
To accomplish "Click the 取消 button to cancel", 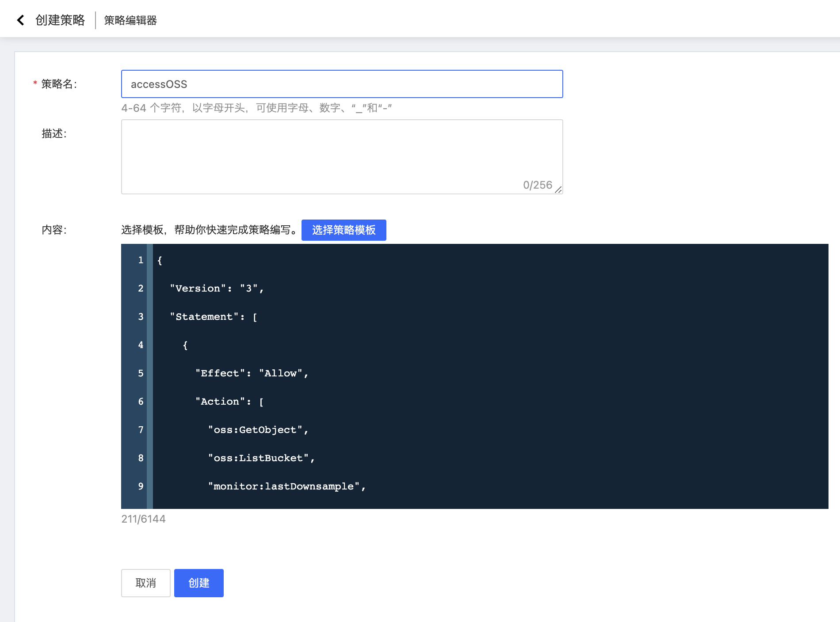I will [x=145, y=583].
